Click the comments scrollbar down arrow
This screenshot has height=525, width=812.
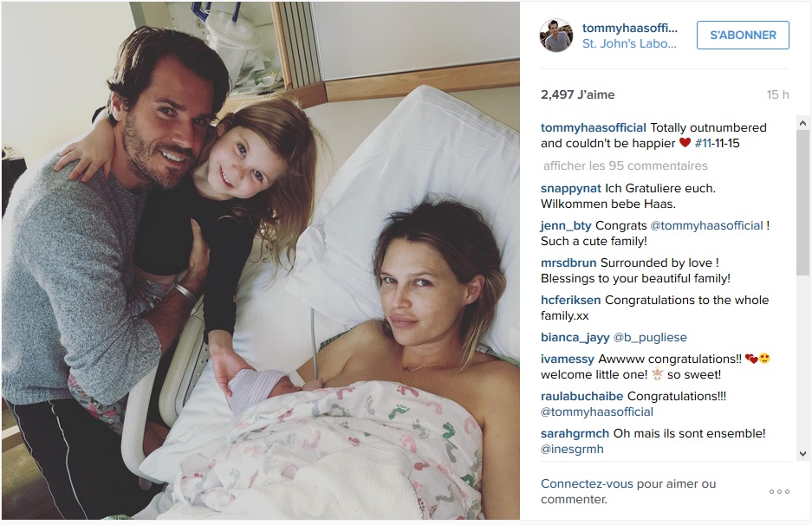[802, 454]
